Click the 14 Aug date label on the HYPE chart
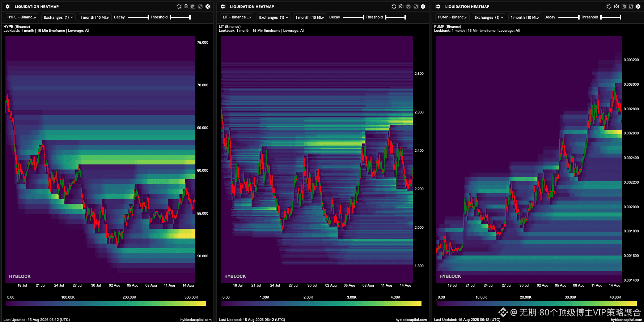Image resolution: width=644 pixels, height=322 pixels. pos(188,285)
